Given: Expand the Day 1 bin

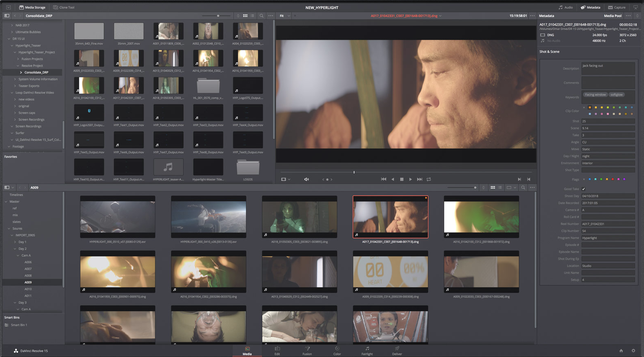Looking at the screenshot, I should tap(15, 242).
